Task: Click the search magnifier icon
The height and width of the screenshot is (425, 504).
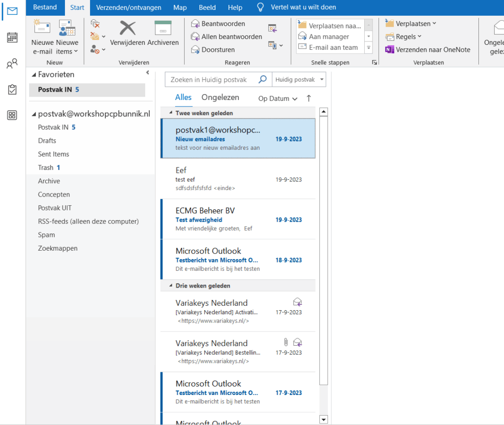Action: pyautogui.click(x=263, y=79)
